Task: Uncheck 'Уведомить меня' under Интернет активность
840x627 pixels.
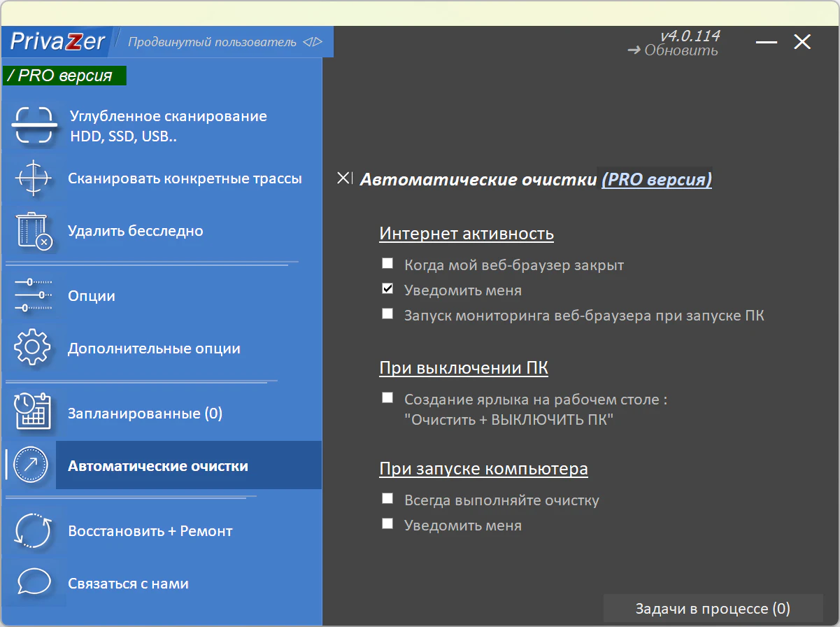Action: pyautogui.click(x=387, y=288)
